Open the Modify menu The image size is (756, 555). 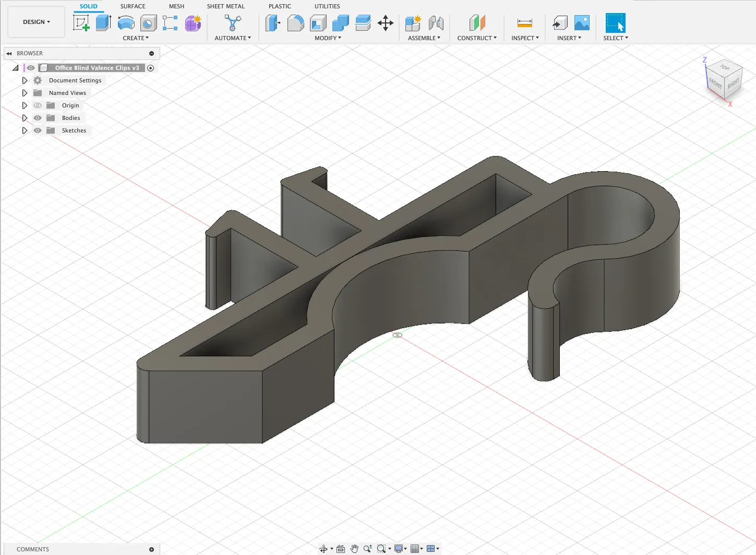(328, 38)
